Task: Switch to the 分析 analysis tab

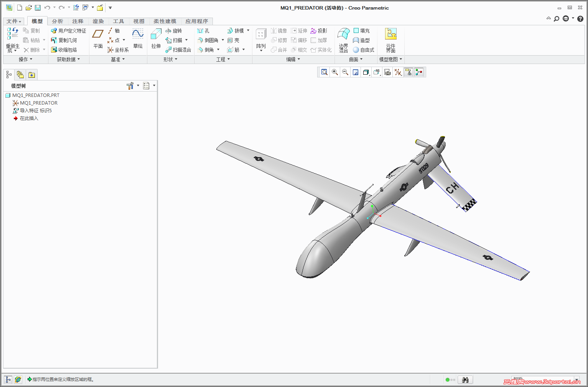Action: [58, 21]
